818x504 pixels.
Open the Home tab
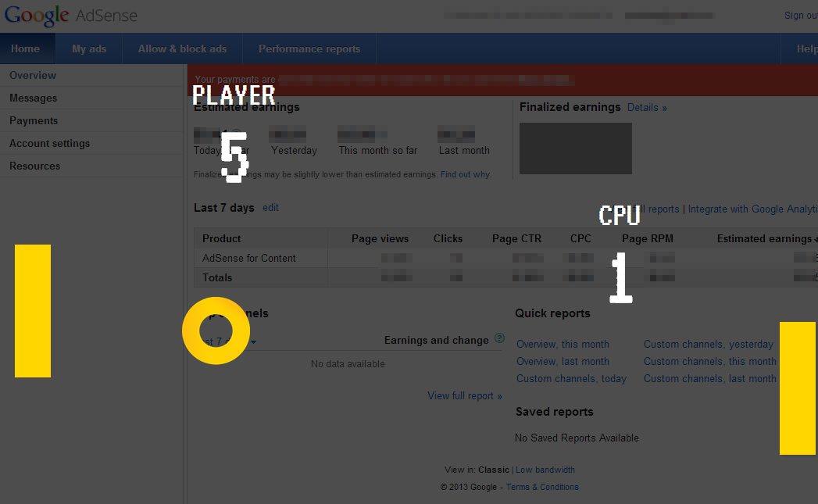[x=26, y=48]
